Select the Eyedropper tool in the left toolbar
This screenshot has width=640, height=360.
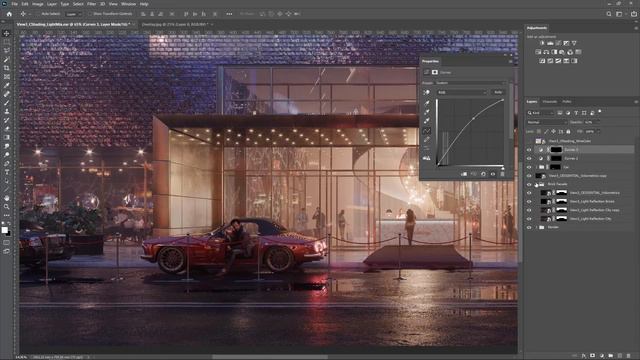point(6,85)
